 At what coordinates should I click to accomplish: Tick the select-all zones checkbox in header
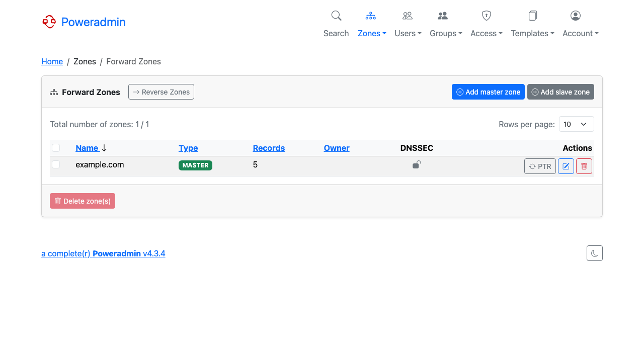point(56,148)
